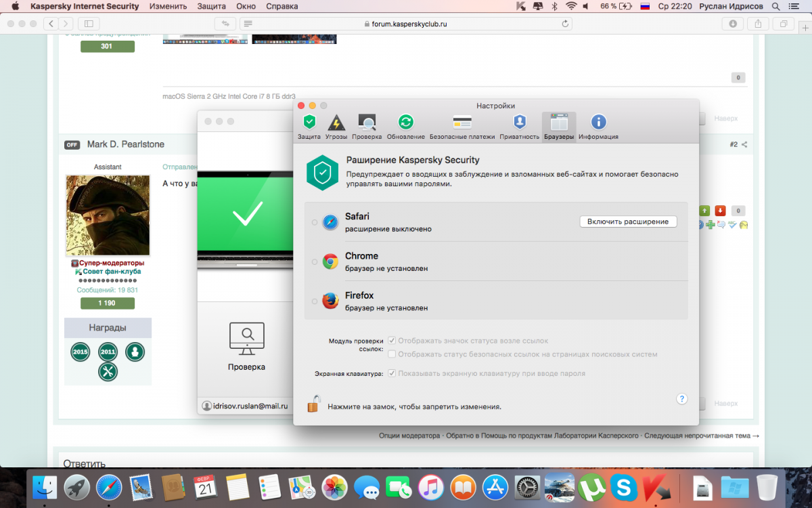Open the Apple menu
The width and height of the screenshot is (812, 508).
pyautogui.click(x=15, y=6)
